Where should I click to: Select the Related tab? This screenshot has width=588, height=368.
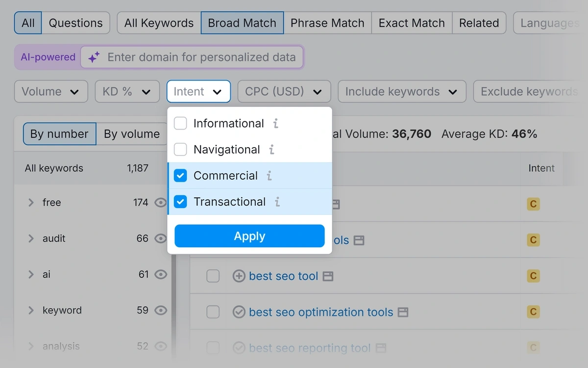pyautogui.click(x=479, y=23)
